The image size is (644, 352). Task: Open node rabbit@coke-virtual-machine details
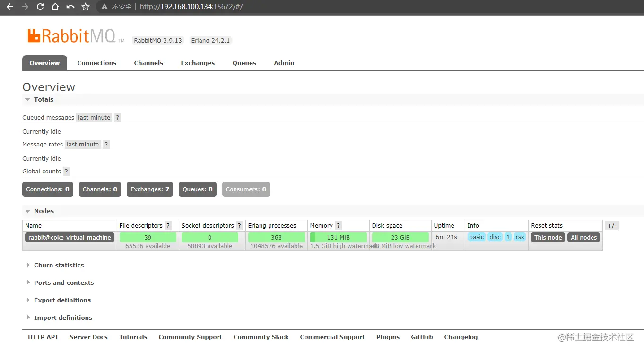(x=70, y=238)
